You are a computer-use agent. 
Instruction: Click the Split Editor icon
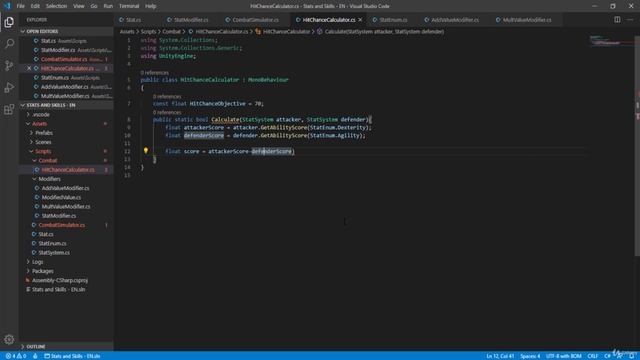pos(617,20)
